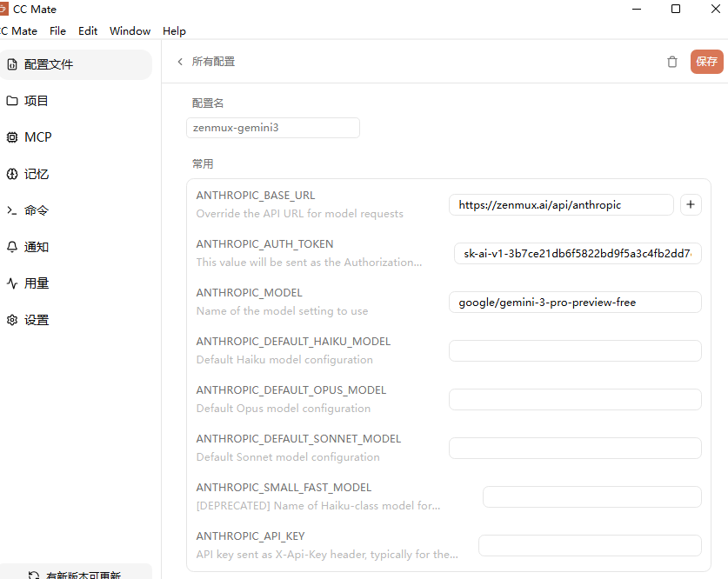Select the 配置文件 sidebar icon
Viewport: 728px width, 579px height.
(x=12, y=63)
